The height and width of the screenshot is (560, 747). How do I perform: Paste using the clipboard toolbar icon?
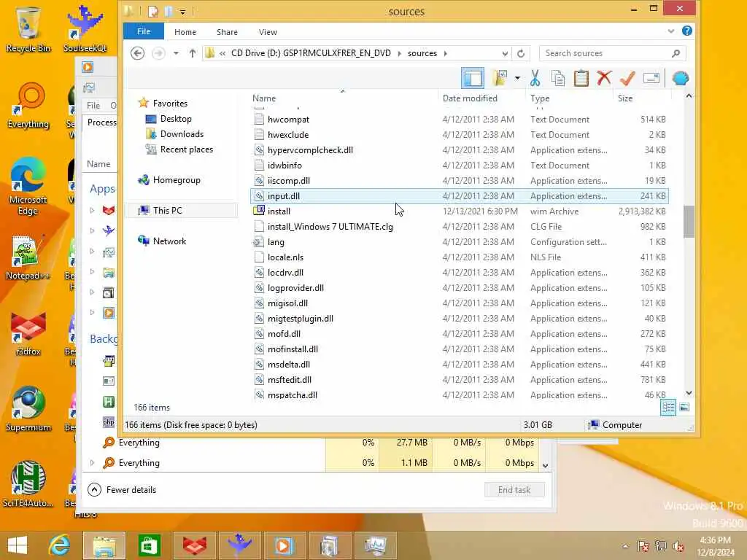(581, 78)
